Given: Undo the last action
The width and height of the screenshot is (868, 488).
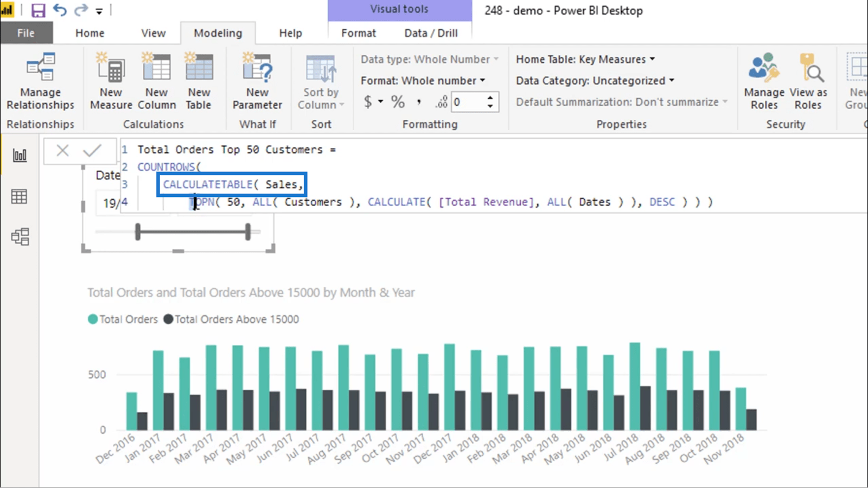Looking at the screenshot, I should [60, 10].
